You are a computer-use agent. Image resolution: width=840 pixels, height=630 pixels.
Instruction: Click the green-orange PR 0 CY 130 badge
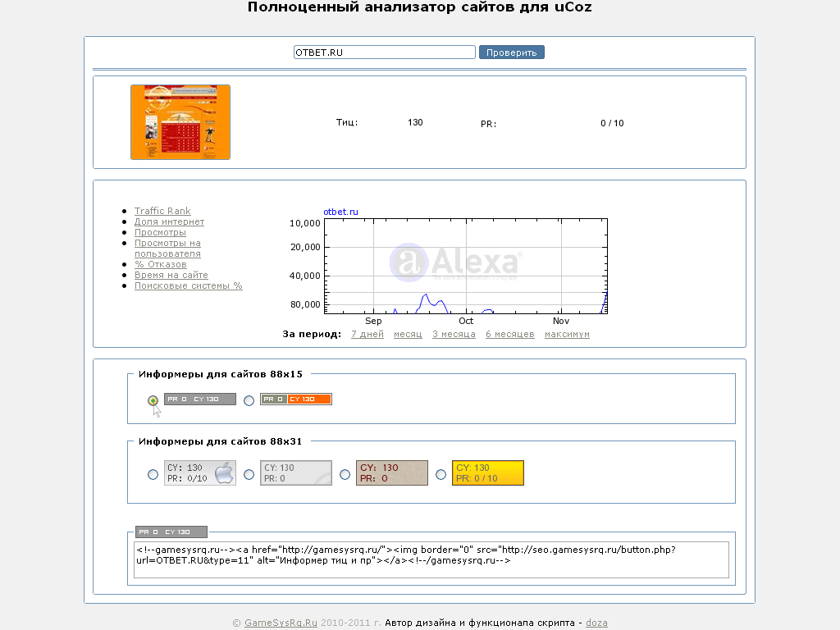[295, 399]
